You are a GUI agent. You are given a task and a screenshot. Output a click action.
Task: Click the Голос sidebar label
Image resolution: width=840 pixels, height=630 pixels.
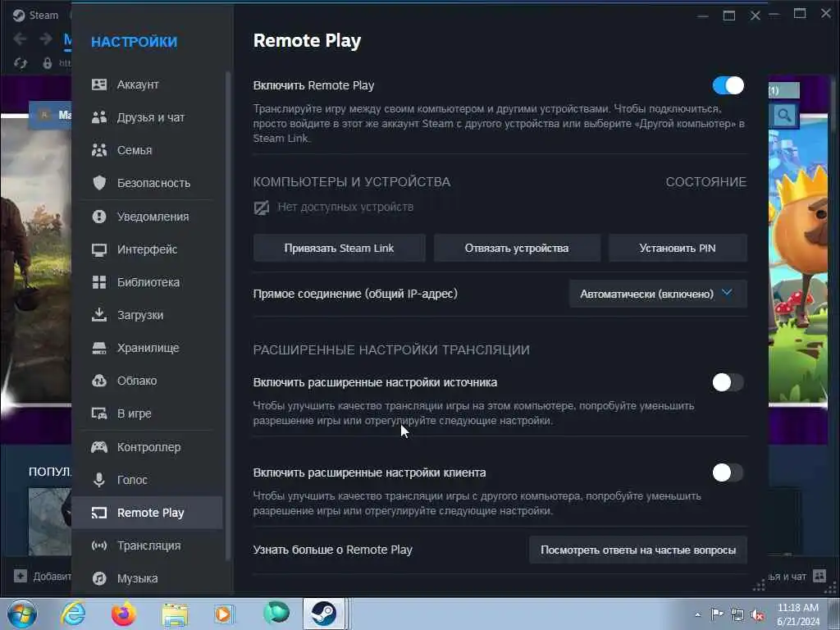[132, 479]
